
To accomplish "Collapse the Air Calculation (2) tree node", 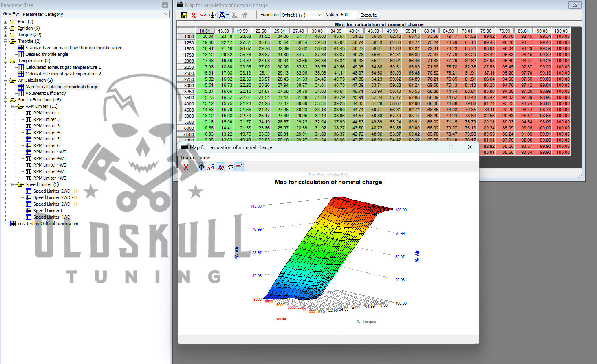I will coord(5,80).
